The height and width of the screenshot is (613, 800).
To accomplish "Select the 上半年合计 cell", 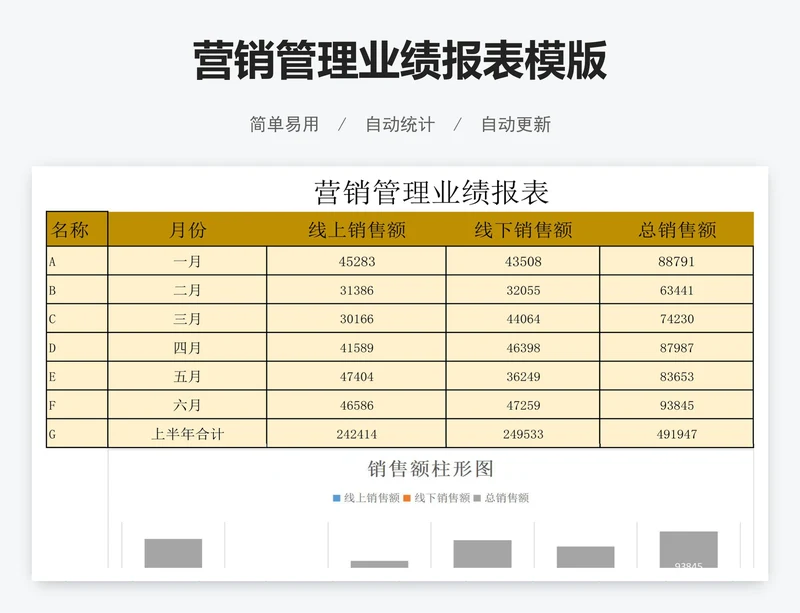I will pos(187,434).
